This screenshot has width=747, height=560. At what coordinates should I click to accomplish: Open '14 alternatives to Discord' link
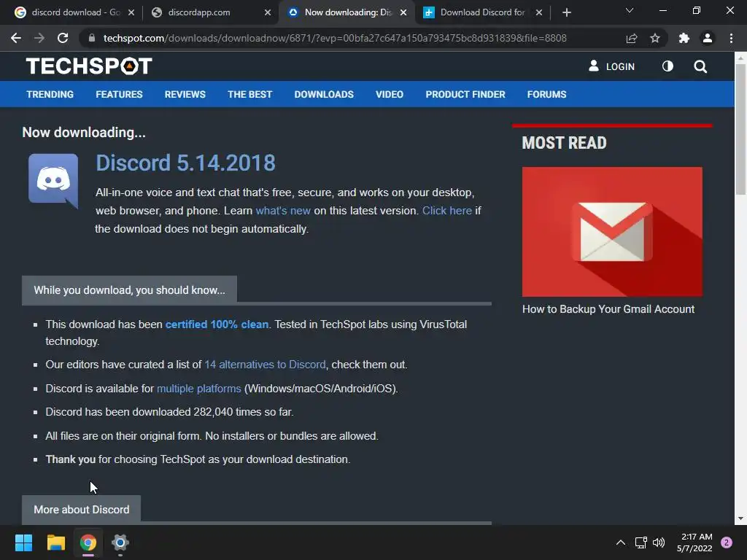pos(265,365)
